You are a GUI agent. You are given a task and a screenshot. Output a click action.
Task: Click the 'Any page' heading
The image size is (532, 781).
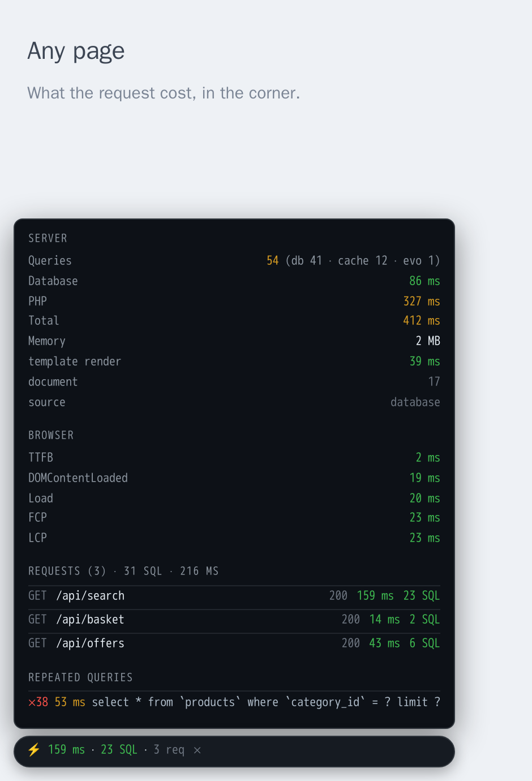[76, 52]
